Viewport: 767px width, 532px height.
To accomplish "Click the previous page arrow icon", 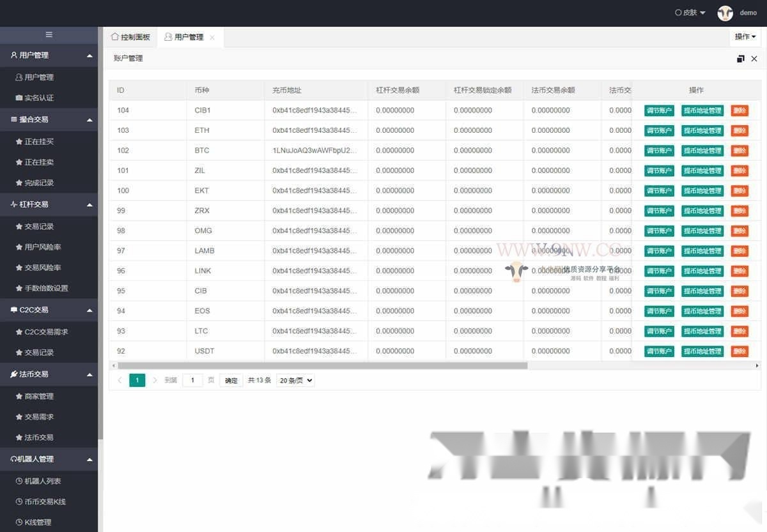I will point(120,380).
